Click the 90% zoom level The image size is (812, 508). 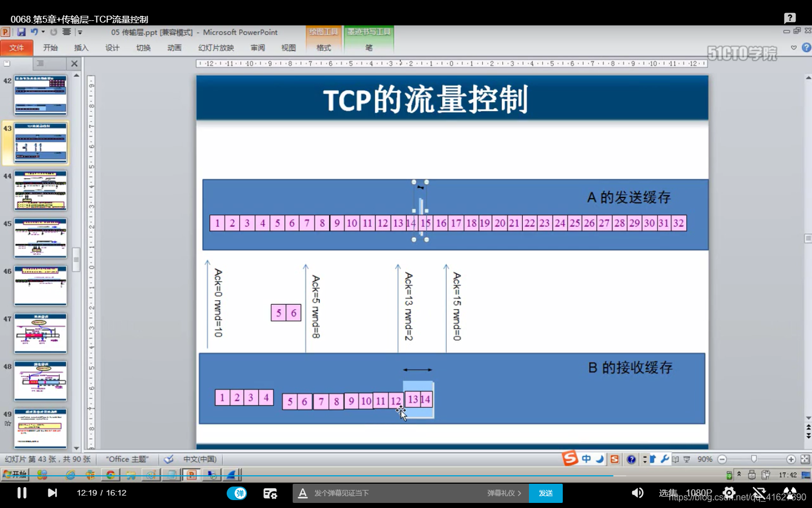click(705, 459)
